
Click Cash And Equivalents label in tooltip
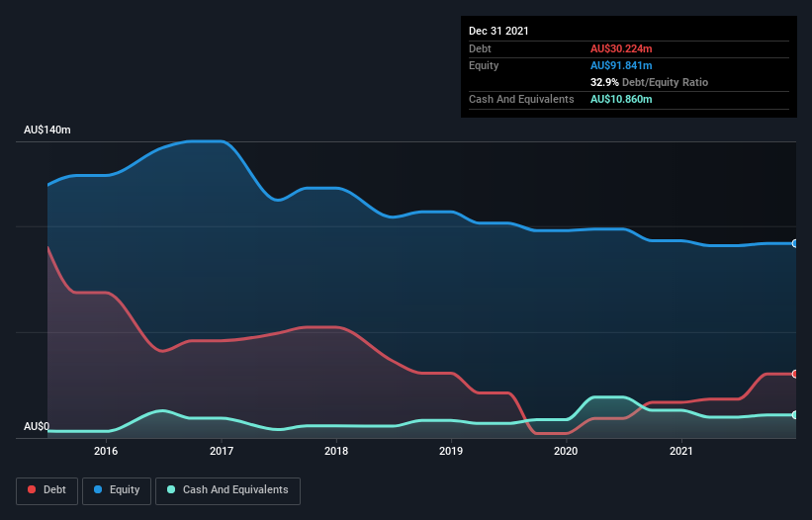click(521, 99)
